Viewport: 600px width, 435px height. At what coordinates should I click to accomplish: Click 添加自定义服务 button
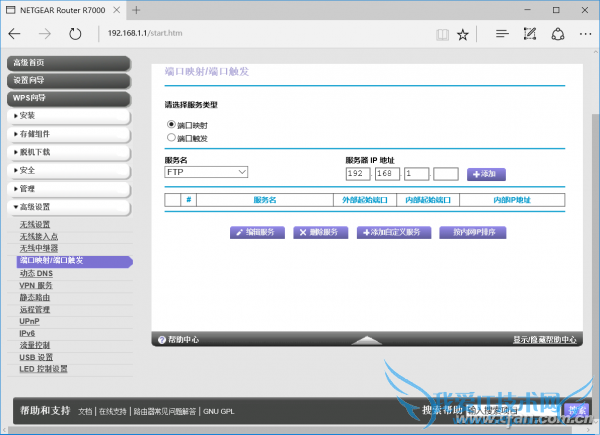click(394, 232)
